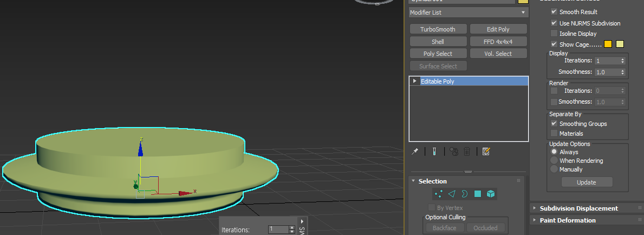Image resolution: width=644 pixels, height=235 pixels.
Task: Collapse the Selection rollout
Action: pos(414,181)
